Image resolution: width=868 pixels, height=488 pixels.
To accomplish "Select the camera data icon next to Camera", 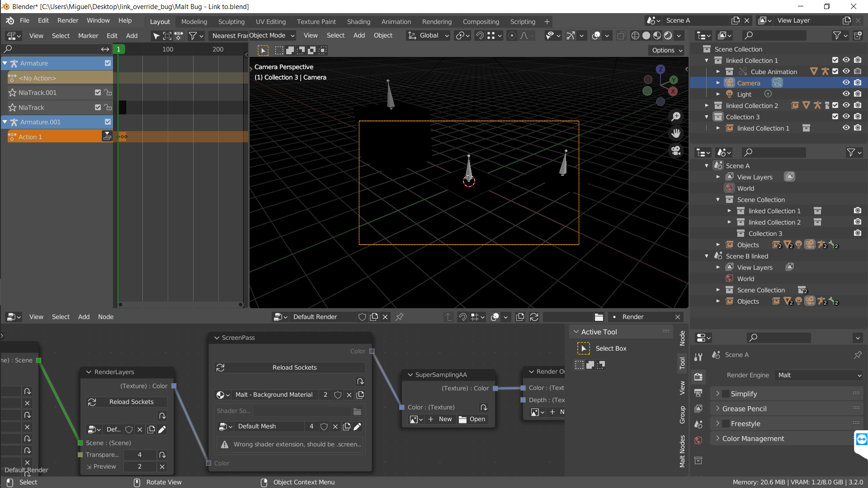I will 777,83.
